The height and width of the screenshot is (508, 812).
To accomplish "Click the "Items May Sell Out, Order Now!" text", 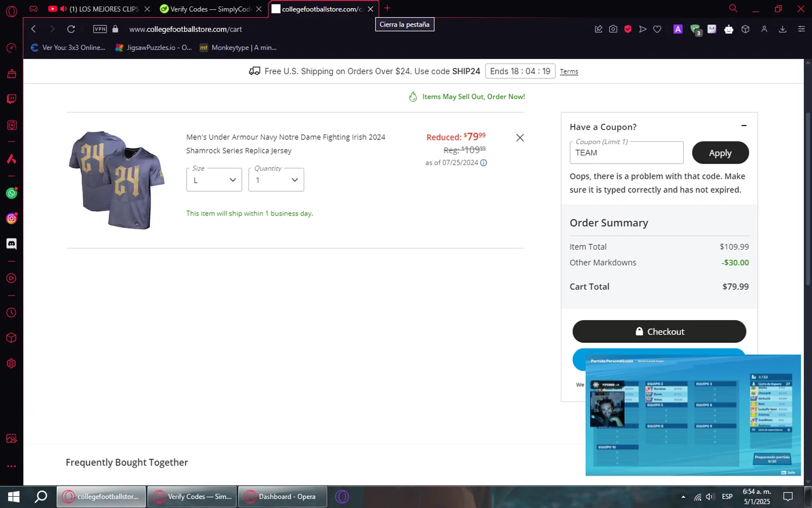I will tap(474, 97).
